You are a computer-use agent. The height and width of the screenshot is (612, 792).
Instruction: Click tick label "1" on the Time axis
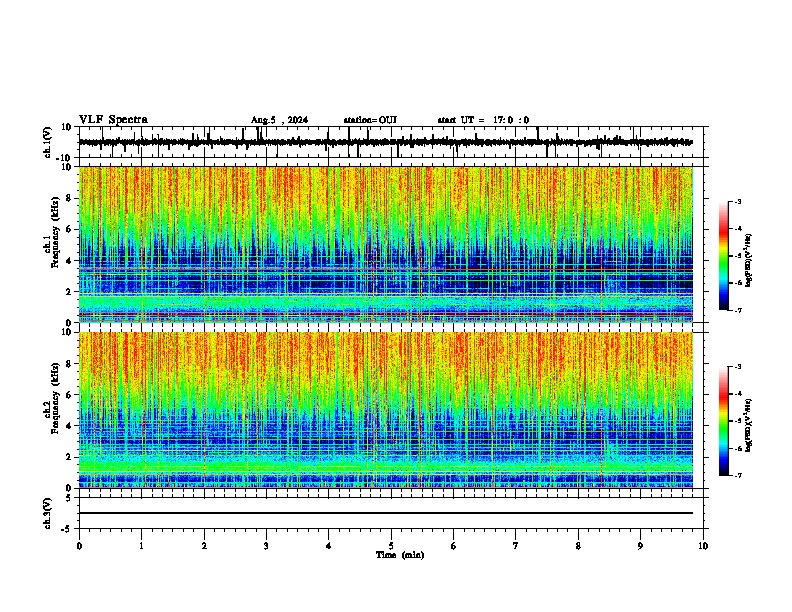coord(141,546)
